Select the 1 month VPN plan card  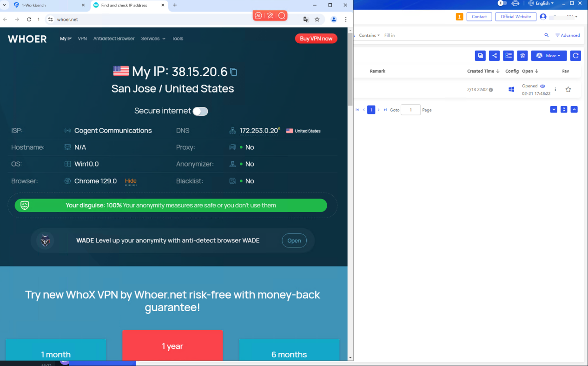pyautogui.click(x=56, y=350)
